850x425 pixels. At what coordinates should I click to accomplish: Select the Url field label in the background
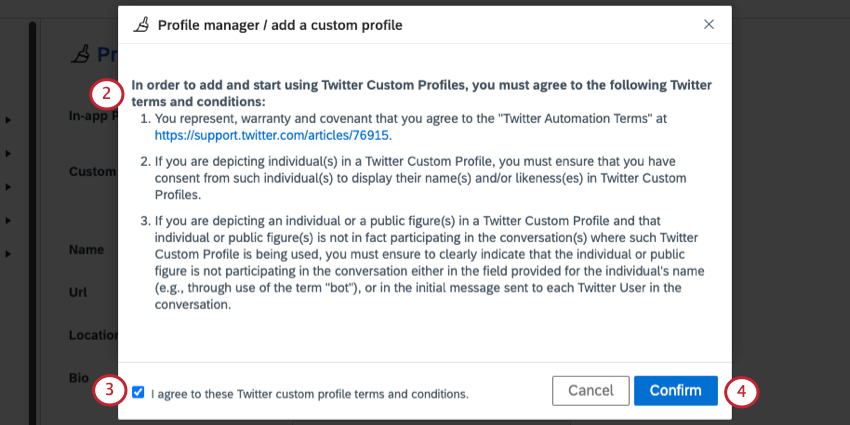pos(78,292)
